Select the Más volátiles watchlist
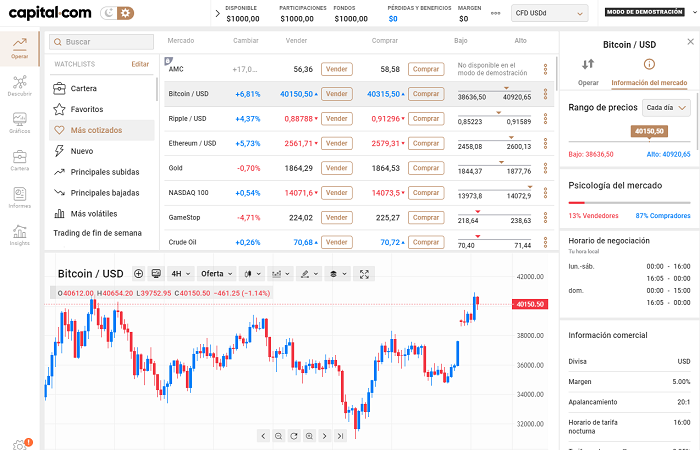Viewport: 700px width, 450px height. (x=102, y=214)
